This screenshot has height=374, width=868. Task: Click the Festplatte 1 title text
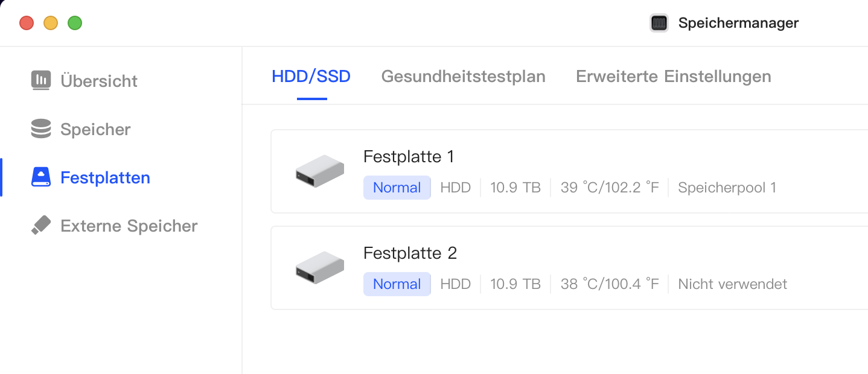point(409,157)
